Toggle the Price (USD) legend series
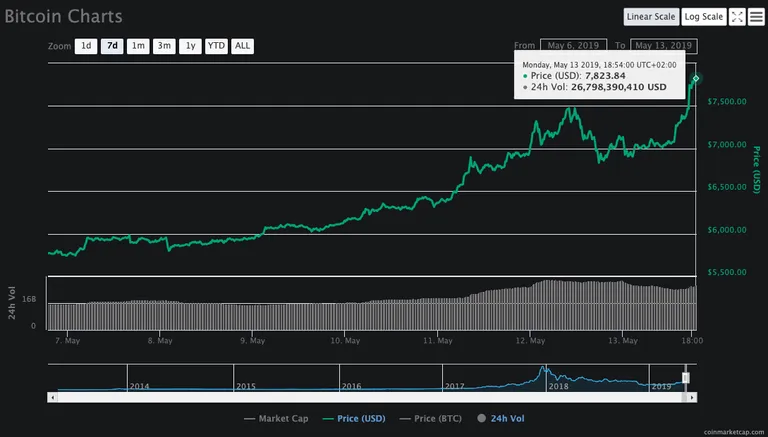768x437 pixels. coord(354,418)
